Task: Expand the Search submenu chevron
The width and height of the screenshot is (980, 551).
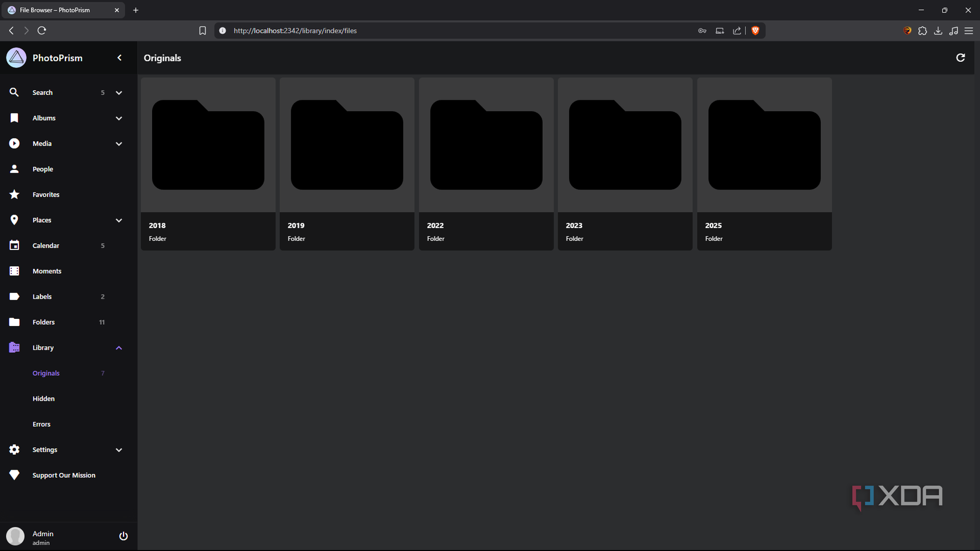Action: pos(119,93)
